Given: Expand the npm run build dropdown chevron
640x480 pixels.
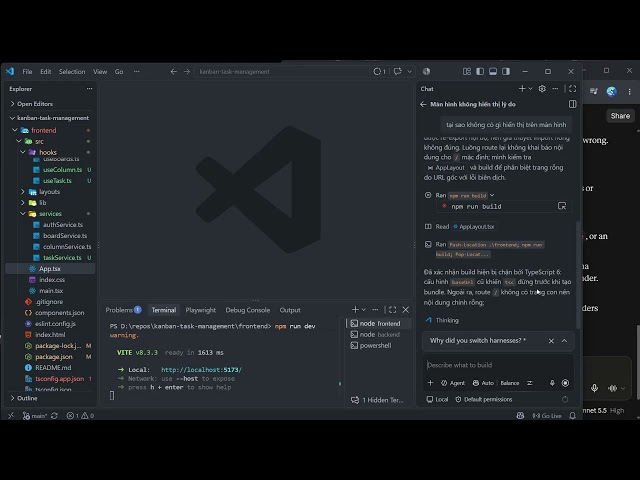Looking at the screenshot, I should (492, 195).
